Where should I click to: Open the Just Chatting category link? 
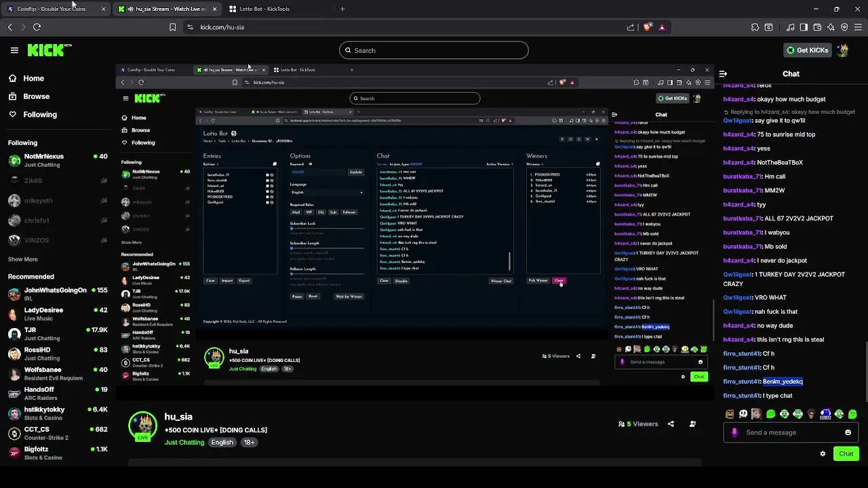pos(184,443)
